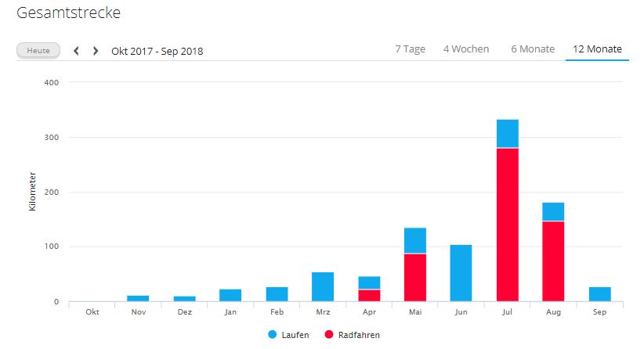Viewport: 644px width, 349px height.
Task: Click the Sep running bar
Action: [x=599, y=294]
